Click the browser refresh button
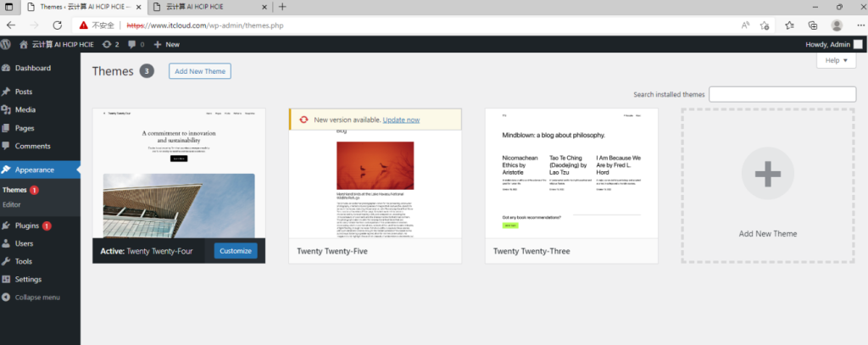Viewport: 868px width, 345px height. 58,25
